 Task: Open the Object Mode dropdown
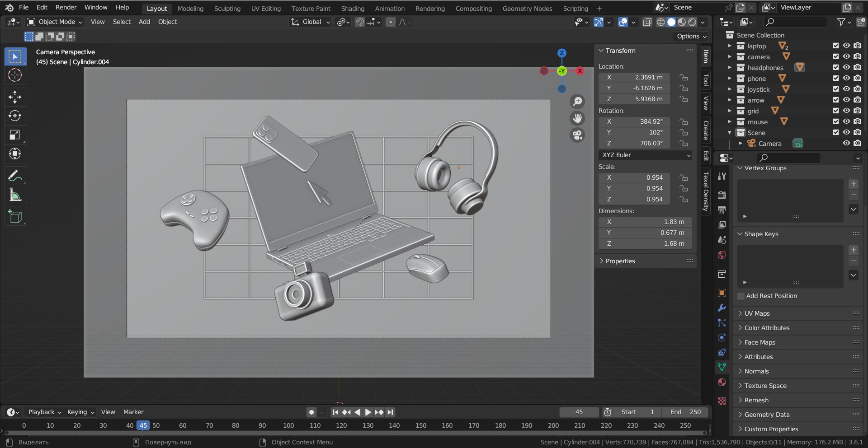click(x=55, y=22)
